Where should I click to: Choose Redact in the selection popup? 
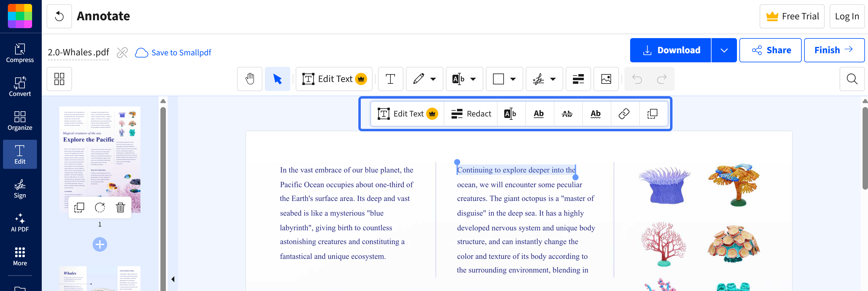pyautogui.click(x=471, y=114)
